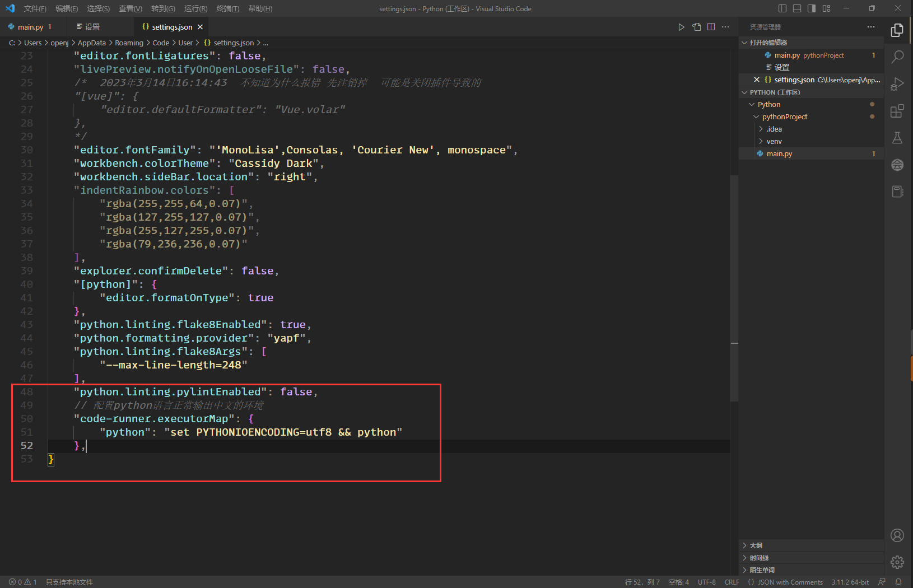
Task: Close the settings.json tab
Action: (200, 27)
